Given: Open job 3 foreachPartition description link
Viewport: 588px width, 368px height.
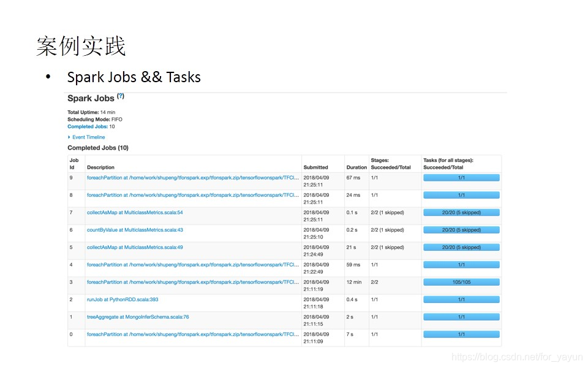Looking at the screenshot, I should click(x=193, y=282).
